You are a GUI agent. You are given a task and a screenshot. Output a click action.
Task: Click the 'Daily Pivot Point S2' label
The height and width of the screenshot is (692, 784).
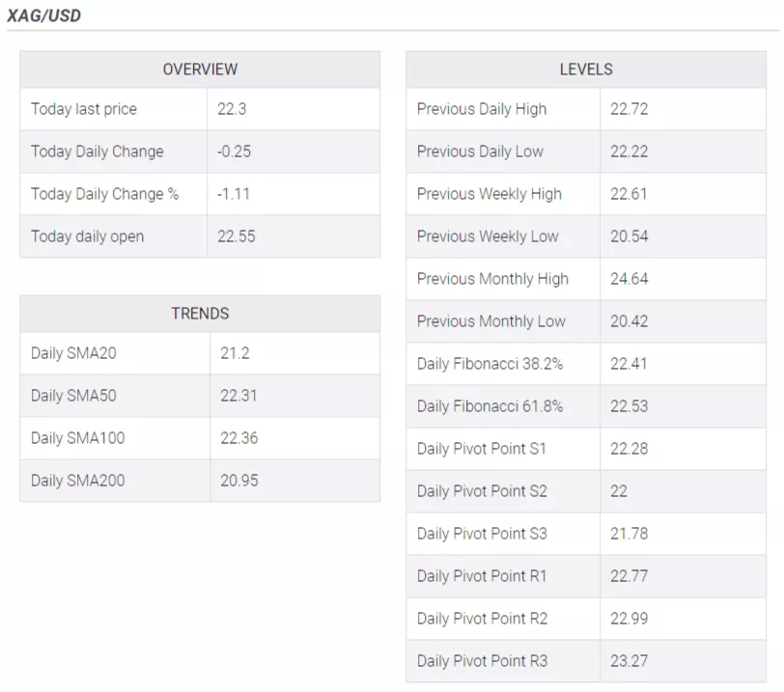(x=482, y=491)
